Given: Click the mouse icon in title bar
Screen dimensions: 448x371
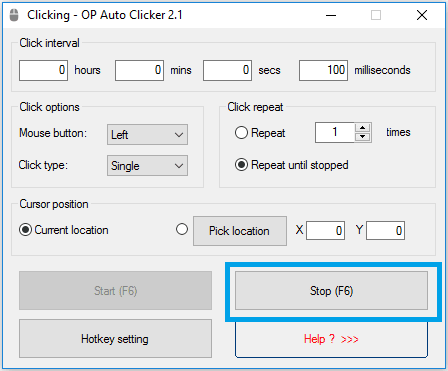Looking at the screenshot, I should pyautogui.click(x=14, y=15).
